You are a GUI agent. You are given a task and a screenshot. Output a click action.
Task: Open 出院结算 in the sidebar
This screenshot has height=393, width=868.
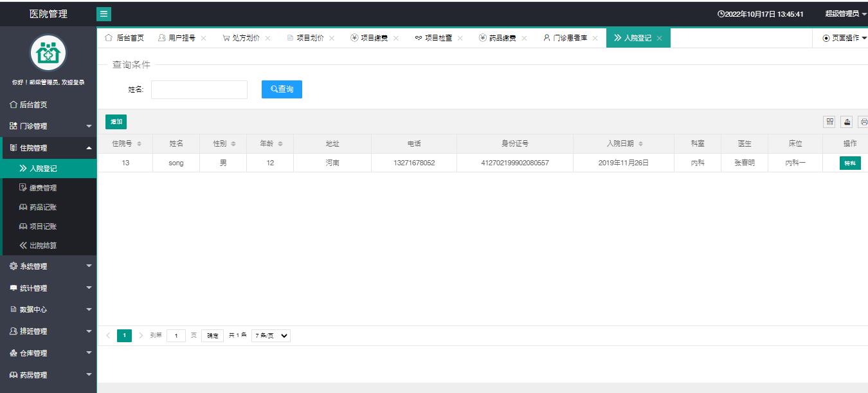(42, 246)
